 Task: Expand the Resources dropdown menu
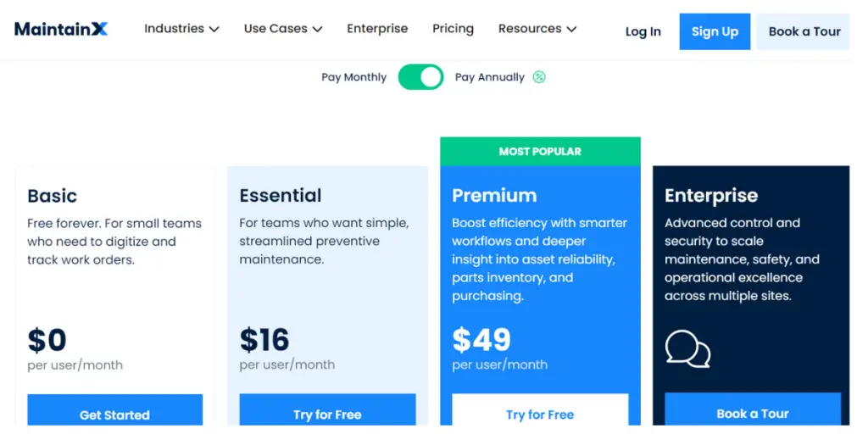pyautogui.click(x=537, y=29)
